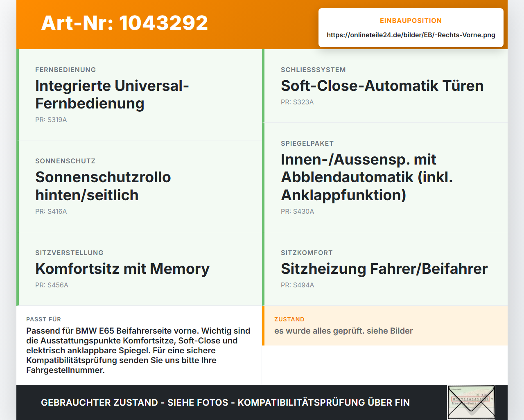Click the Art-Nr: 1043292 heading
The height and width of the screenshot is (420, 524).
click(x=124, y=23)
